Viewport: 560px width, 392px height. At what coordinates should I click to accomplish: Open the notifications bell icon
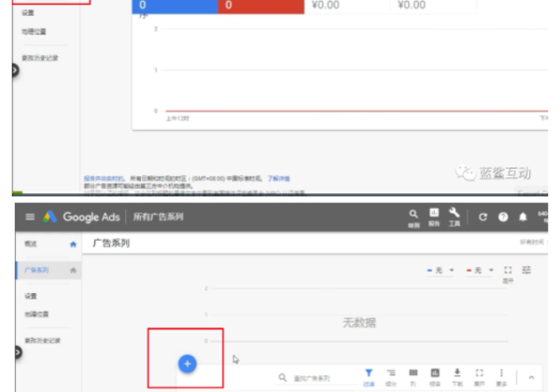(x=524, y=217)
